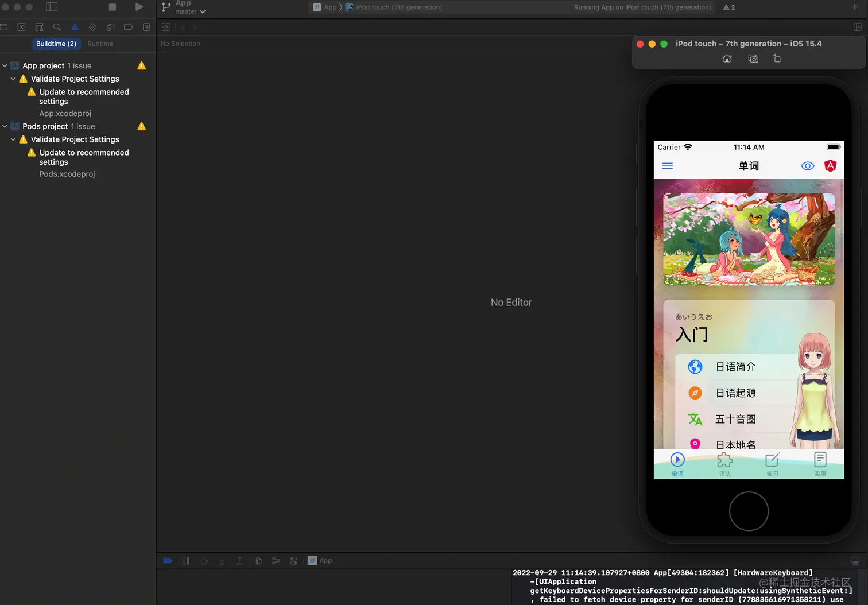Open the related items grid menu
Screen dimensions: 868x605
point(166,27)
